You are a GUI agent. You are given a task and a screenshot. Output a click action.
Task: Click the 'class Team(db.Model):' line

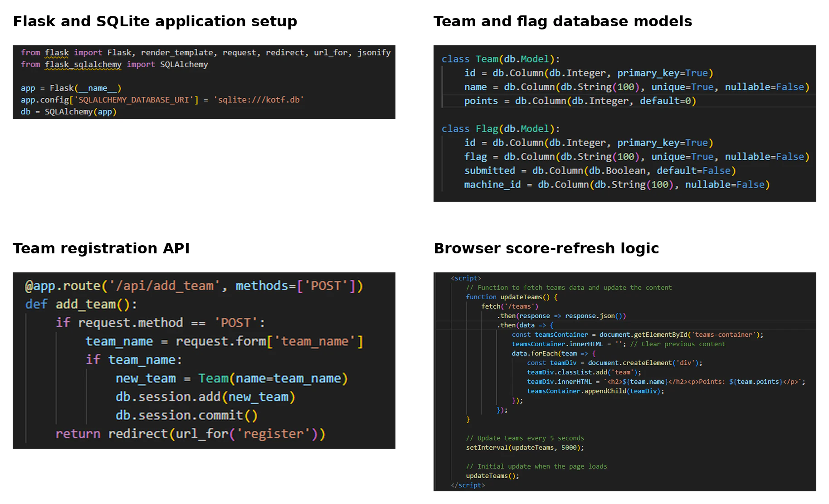coord(501,59)
